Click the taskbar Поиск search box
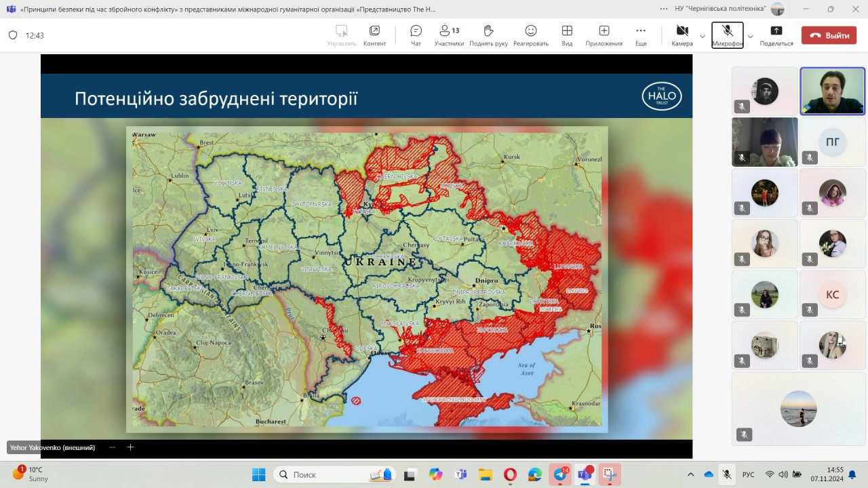Screen dimensions: 868x488 335,474
